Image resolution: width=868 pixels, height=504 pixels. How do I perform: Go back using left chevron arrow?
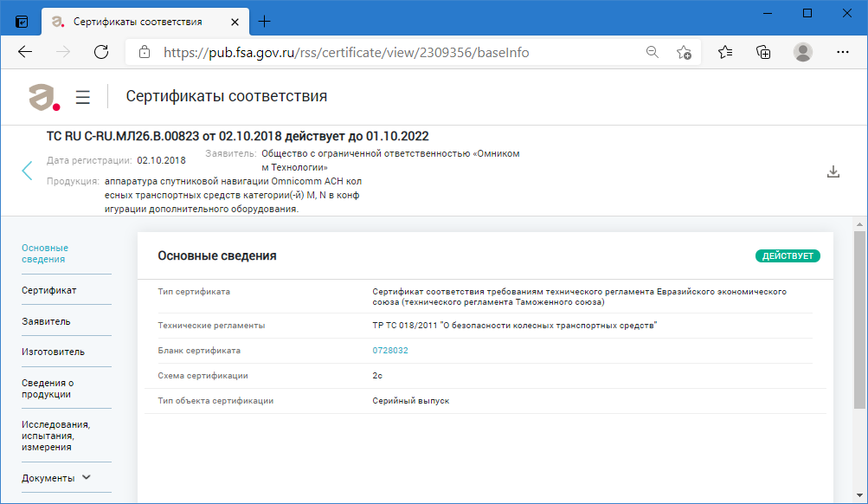[x=27, y=171]
